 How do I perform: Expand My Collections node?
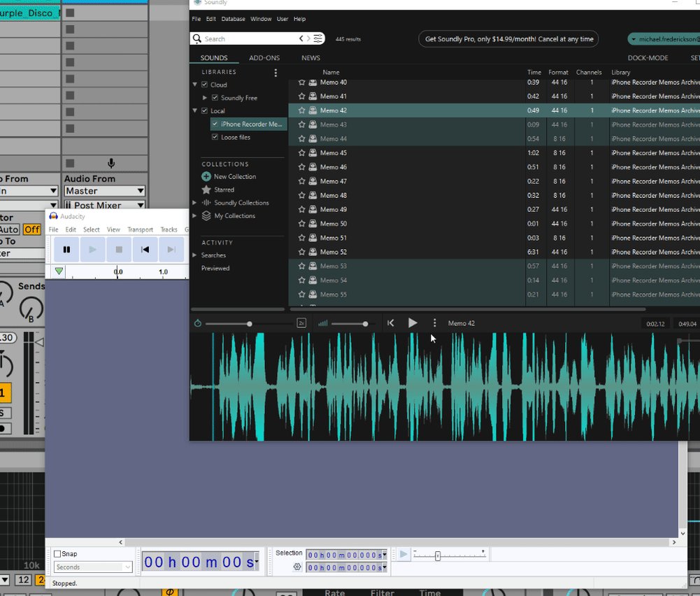coord(194,215)
